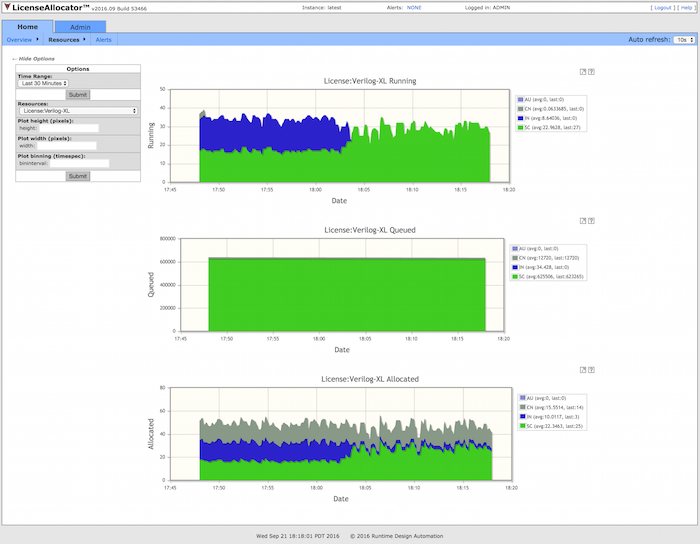Click pop-out icon above the Running chart

click(x=583, y=72)
